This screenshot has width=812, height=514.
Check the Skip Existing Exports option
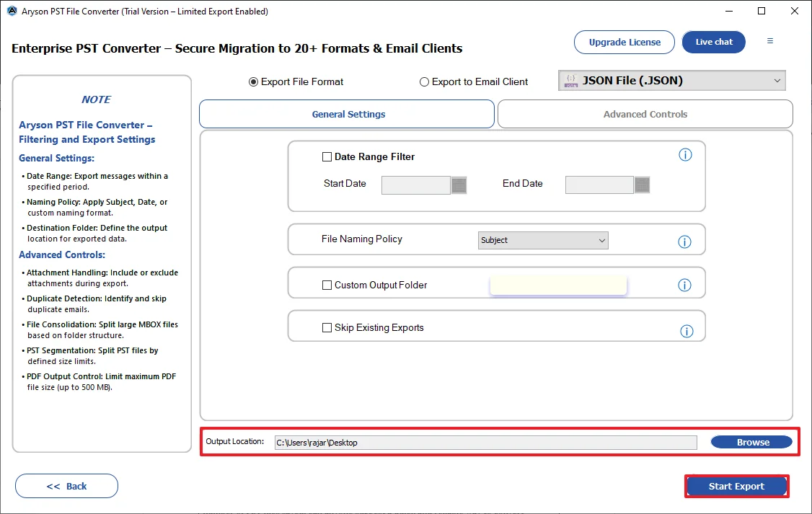[x=327, y=328]
